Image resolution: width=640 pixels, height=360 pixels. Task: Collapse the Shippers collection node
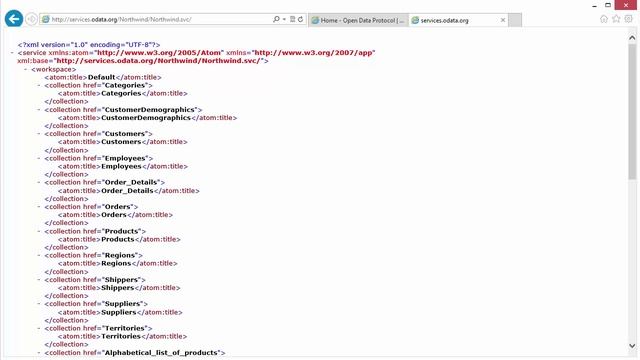coord(39,280)
